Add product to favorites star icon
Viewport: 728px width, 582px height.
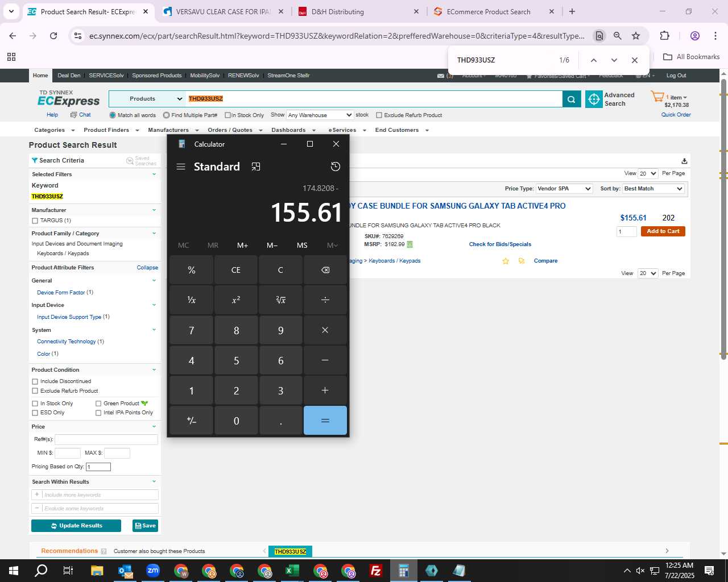(x=505, y=261)
